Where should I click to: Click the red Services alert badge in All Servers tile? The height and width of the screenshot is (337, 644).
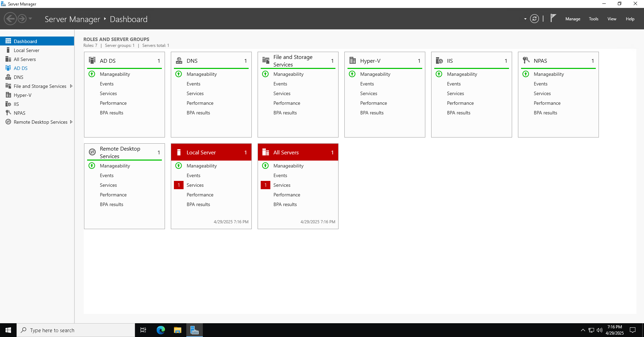click(266, 185)
